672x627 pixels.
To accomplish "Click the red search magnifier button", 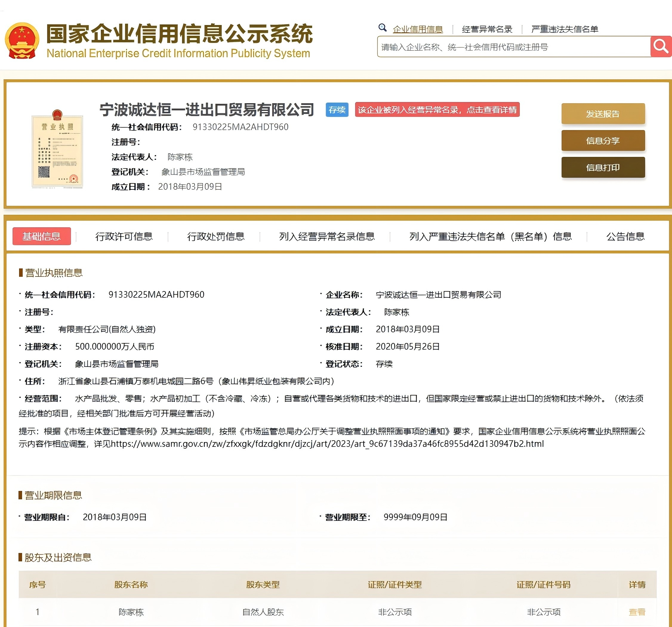I will point(660,47).
